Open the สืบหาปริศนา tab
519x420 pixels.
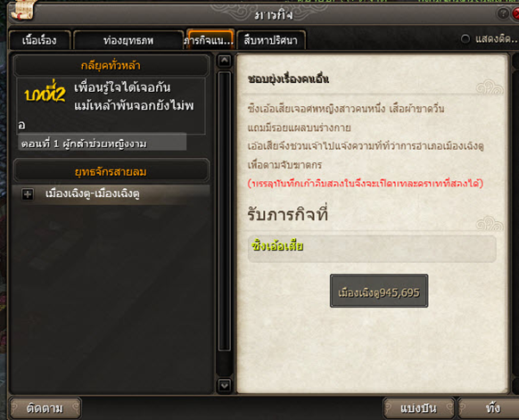[271, 40]
